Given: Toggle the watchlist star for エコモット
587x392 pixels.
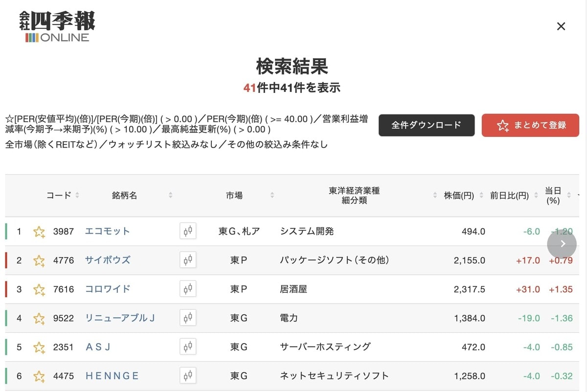Looking at the screenshot, I should coord(39,231).
